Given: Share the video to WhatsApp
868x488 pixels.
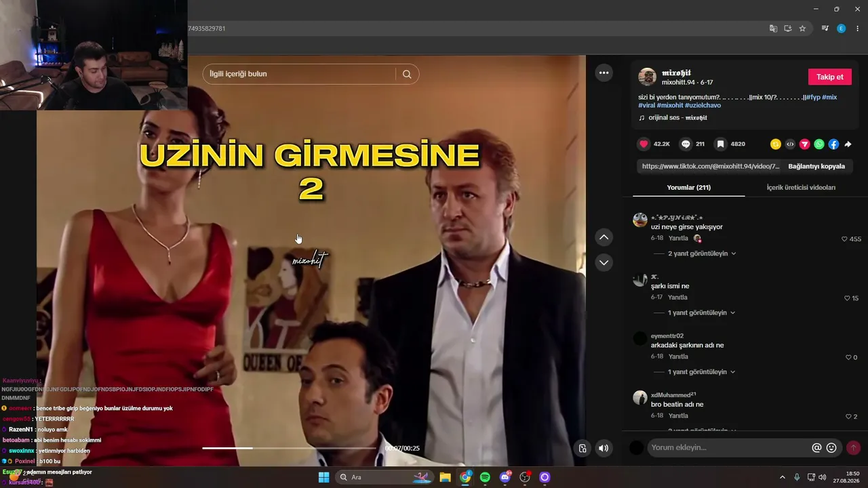Looking at the screenshot, I should 819,144.
